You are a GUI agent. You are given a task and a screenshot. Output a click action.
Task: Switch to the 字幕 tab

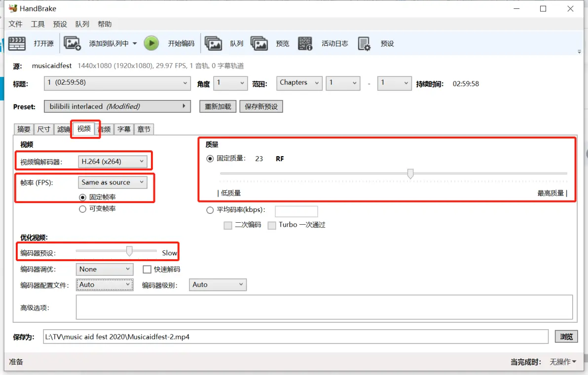pyautogui.click(x=124, y=129)
